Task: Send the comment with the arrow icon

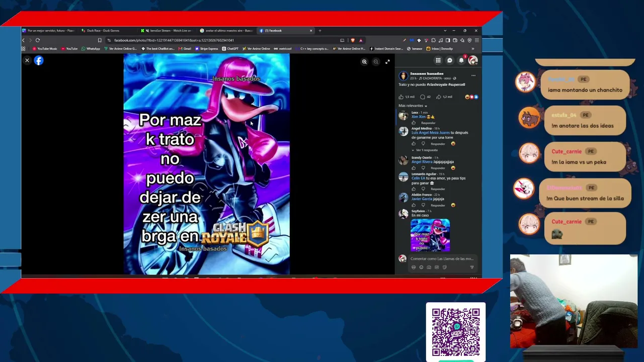Action: click(x=471, y=267)
